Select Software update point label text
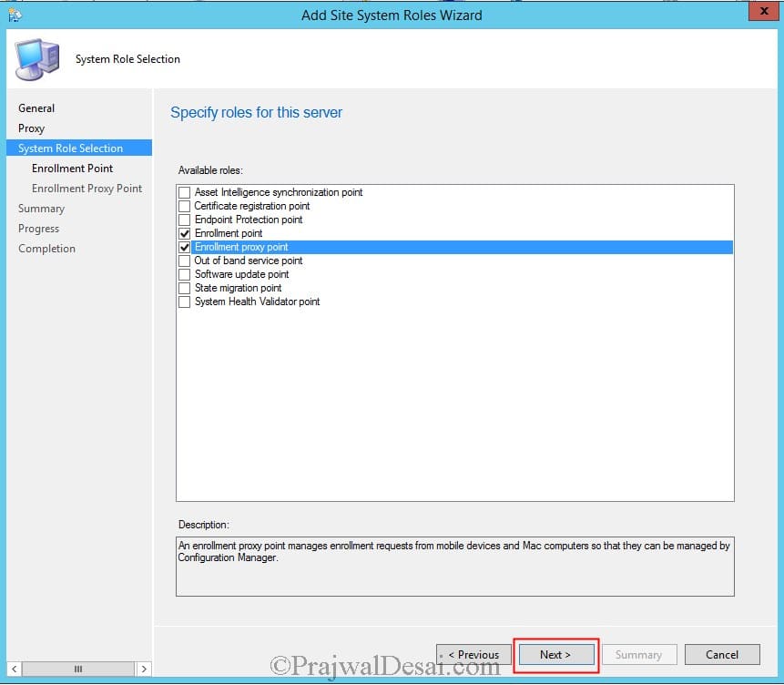 point(242,274)
